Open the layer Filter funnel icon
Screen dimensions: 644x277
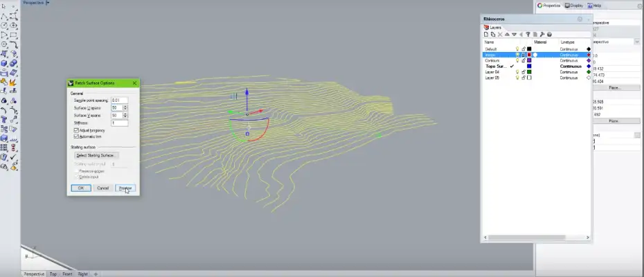(x=528, y=35)
